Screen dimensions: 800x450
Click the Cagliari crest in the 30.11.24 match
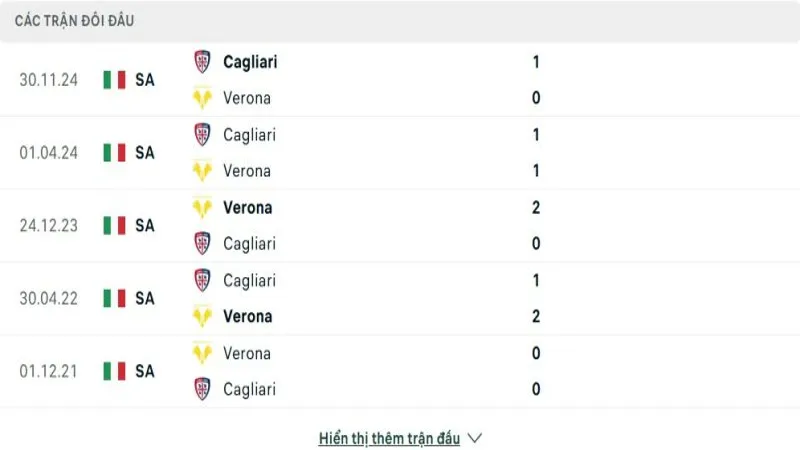[202, 61]
